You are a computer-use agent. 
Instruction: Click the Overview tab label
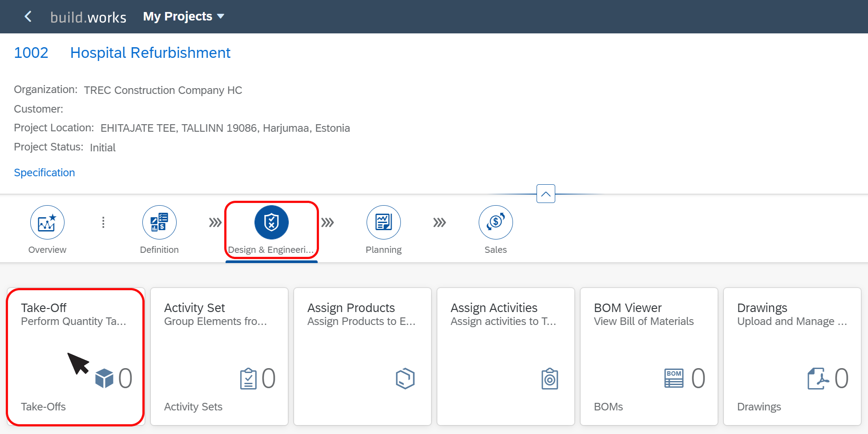[x=47, y=250]
